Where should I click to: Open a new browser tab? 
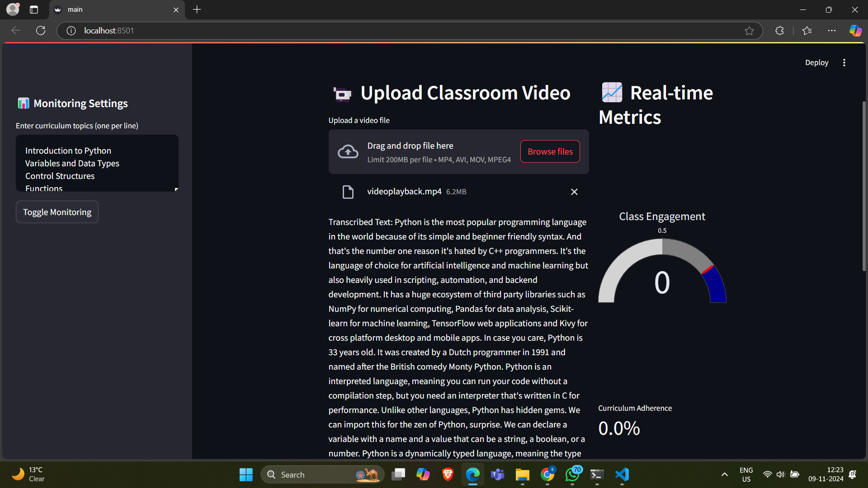tap(197, 9)
